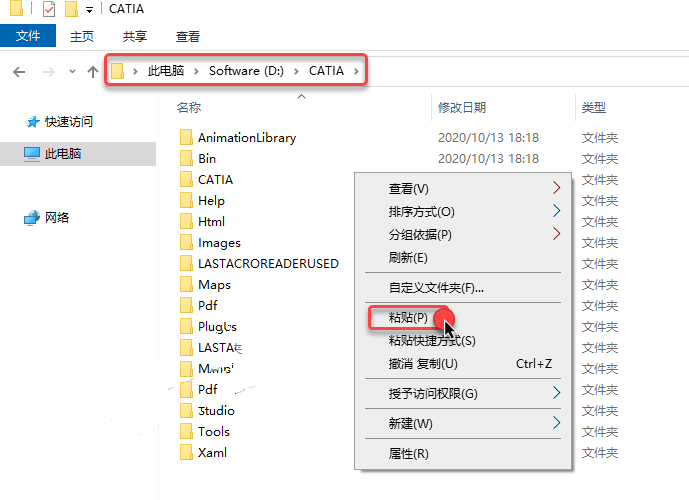689x500 pixels.
Task: Click the Forward navigation arrow
Action: [x=48, y=72]
